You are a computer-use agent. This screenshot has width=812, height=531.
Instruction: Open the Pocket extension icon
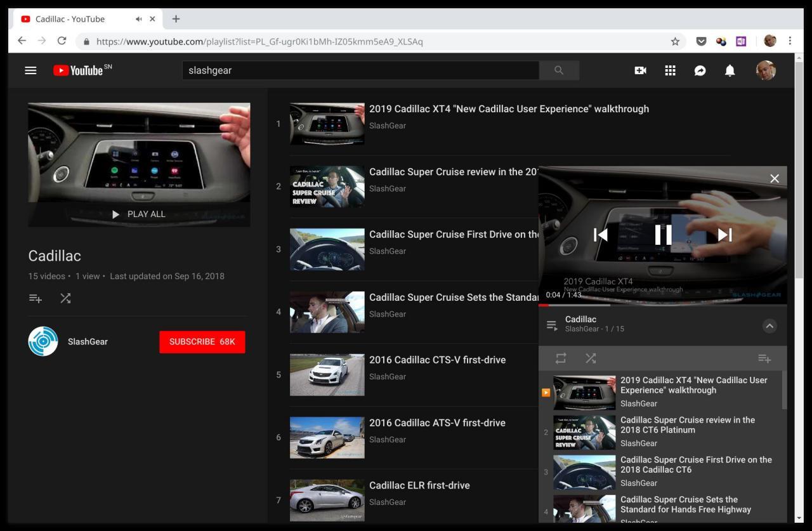pos(701,41)
